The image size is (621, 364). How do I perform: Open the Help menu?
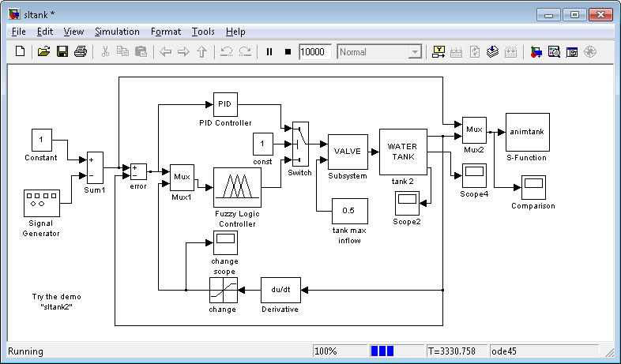pos(235,32)
